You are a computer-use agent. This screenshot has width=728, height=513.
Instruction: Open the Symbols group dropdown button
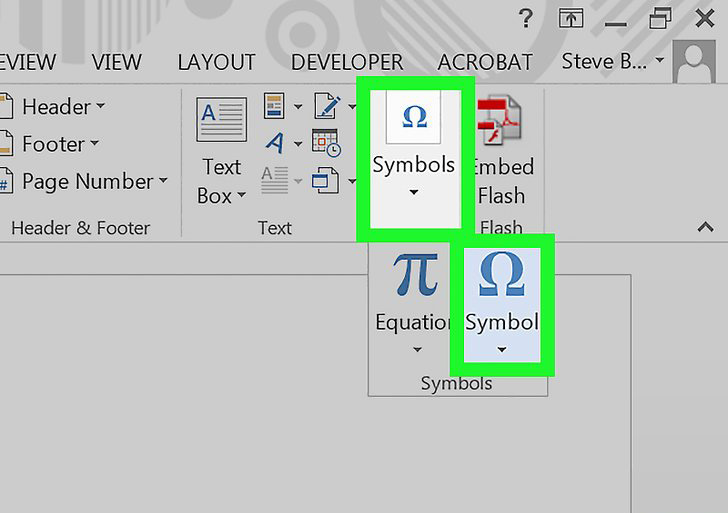(414, 158)
